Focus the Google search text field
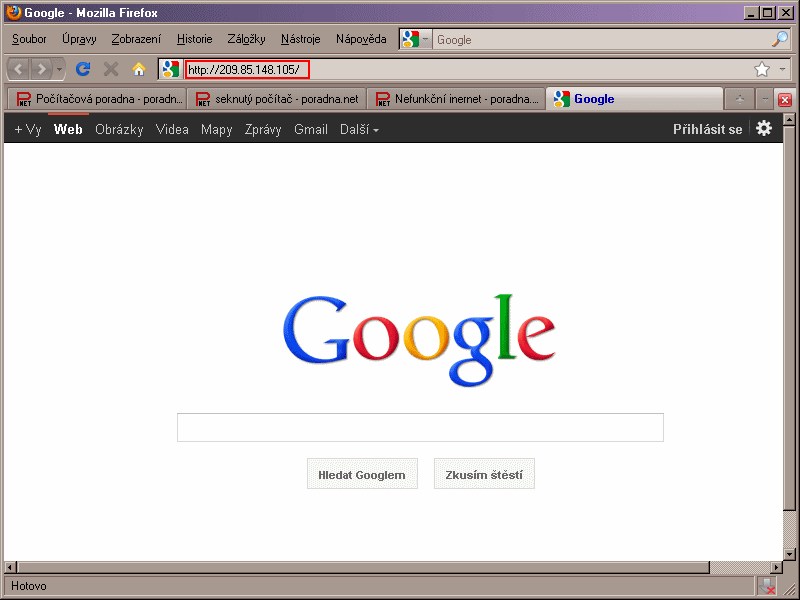Image resolution: width=800 pixels, height=600 pixels. pos(420,428)
